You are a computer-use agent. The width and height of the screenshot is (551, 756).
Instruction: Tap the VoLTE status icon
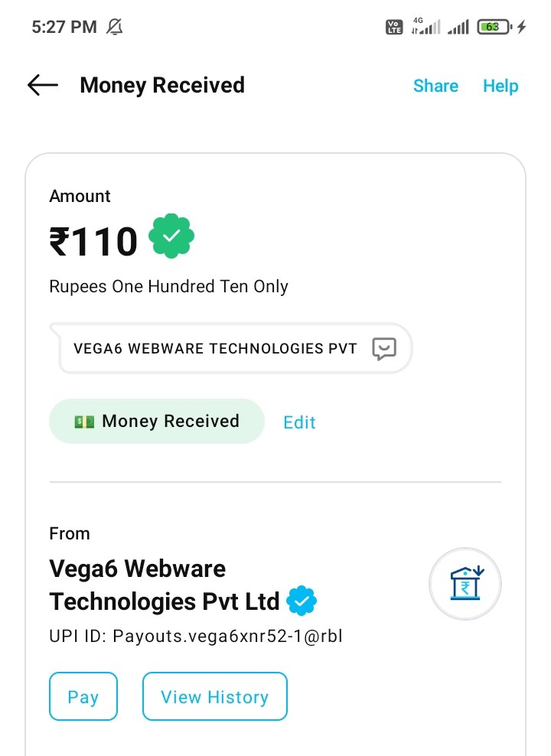point(393,28)
